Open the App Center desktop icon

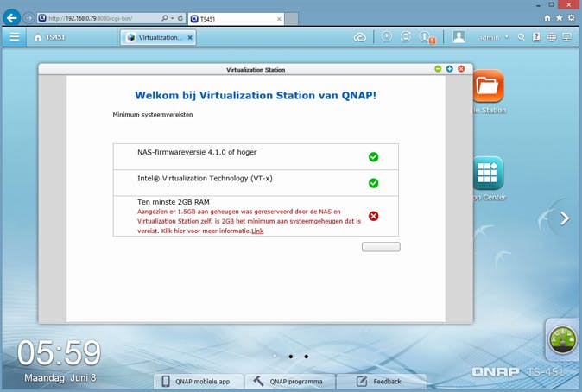[488, 173]
